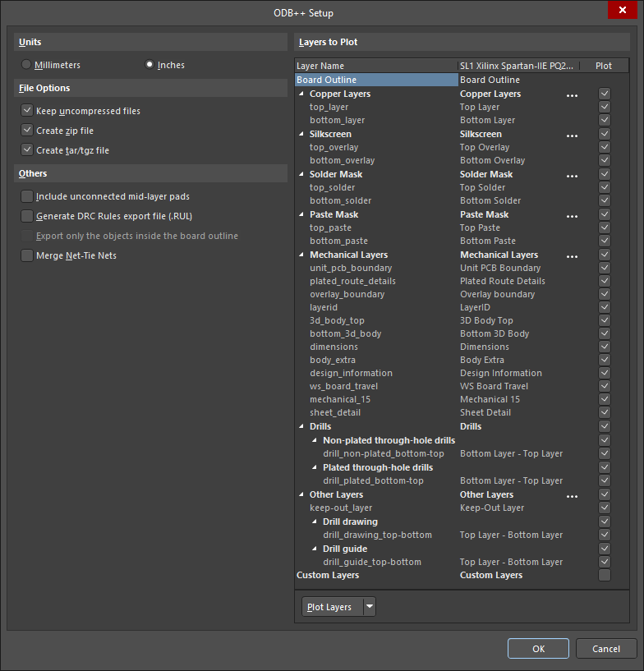The width and height of the screenshot is (644, 671).
Task: Collapse Non-plated through-hole drills group
Action: click(315, 440)
